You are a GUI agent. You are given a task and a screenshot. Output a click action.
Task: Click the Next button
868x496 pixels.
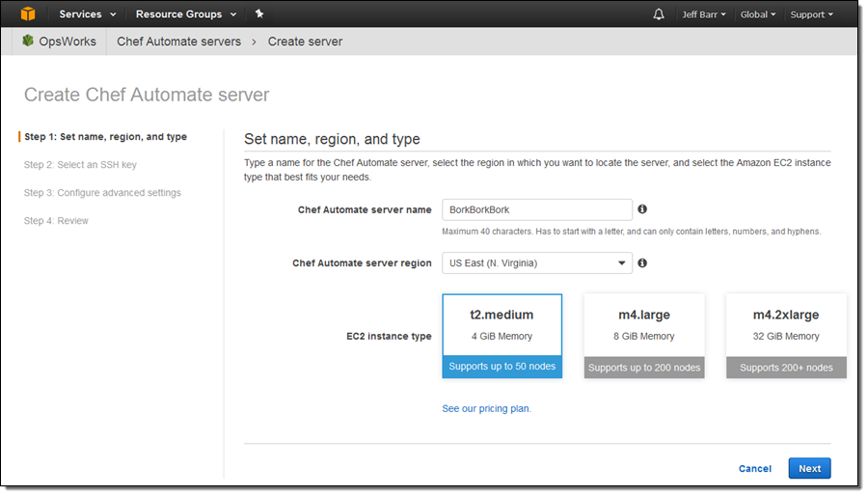coord(809,468)
